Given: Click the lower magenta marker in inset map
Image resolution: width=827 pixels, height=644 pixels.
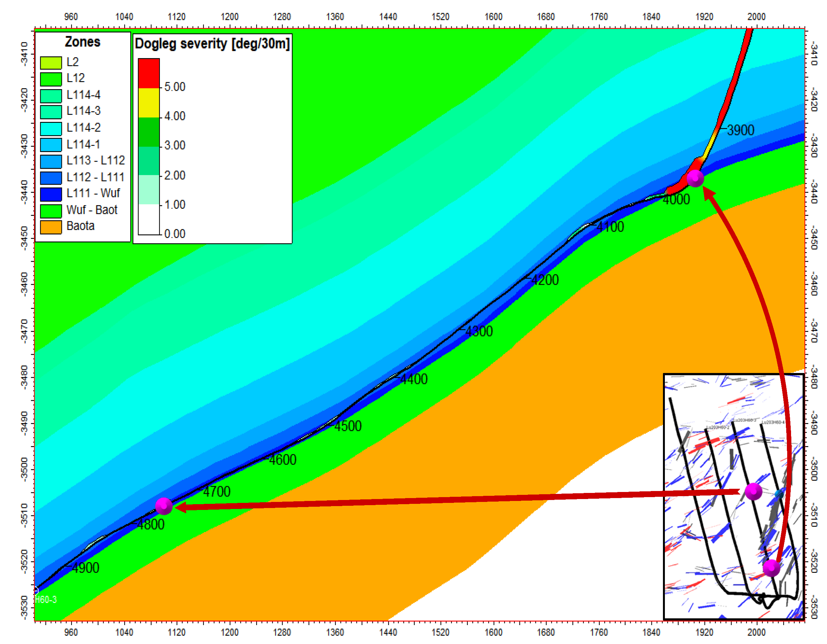Looking at the screenshot, I should (x=771, y=568).
